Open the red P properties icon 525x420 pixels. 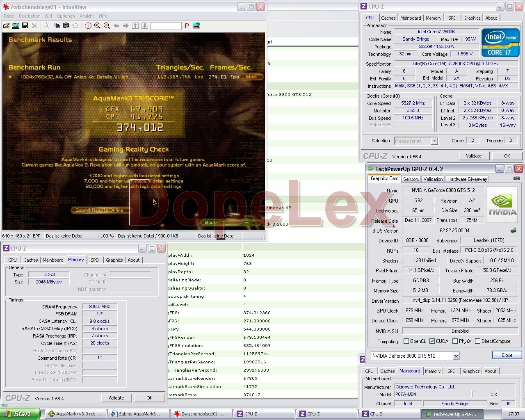(187, 26)
